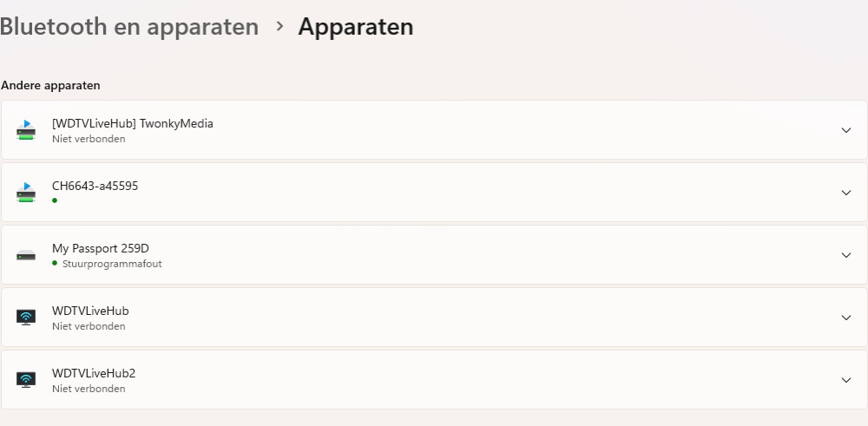This screenshot has width=868, height=426.
Task: Click the breadcrumb separator arrow
Action: click(279, 27)
